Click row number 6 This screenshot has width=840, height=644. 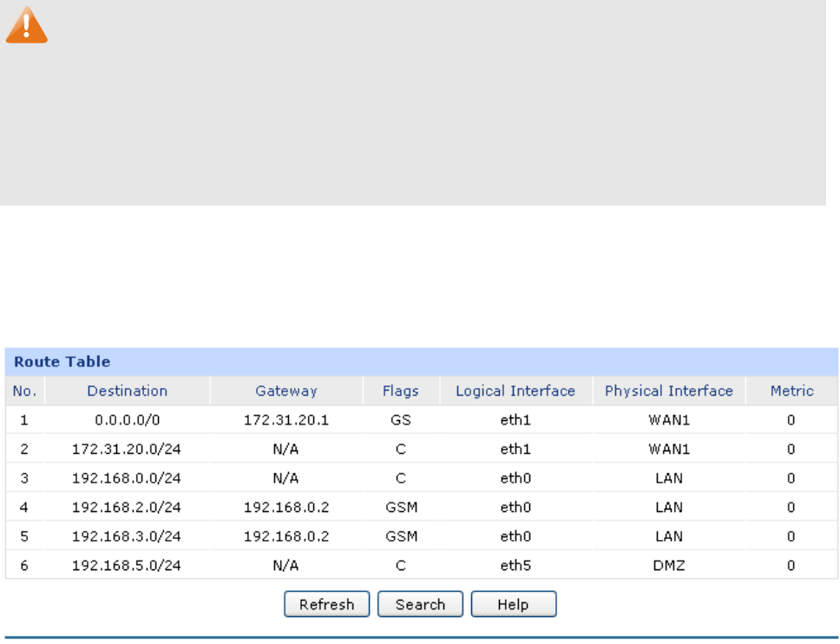(24, 565)
